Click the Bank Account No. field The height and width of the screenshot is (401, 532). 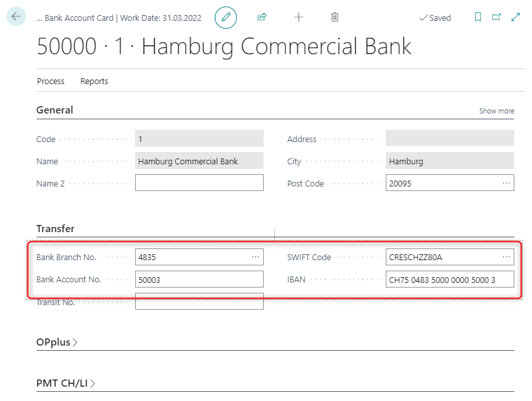pyautogui.click(x=198, y=280)
